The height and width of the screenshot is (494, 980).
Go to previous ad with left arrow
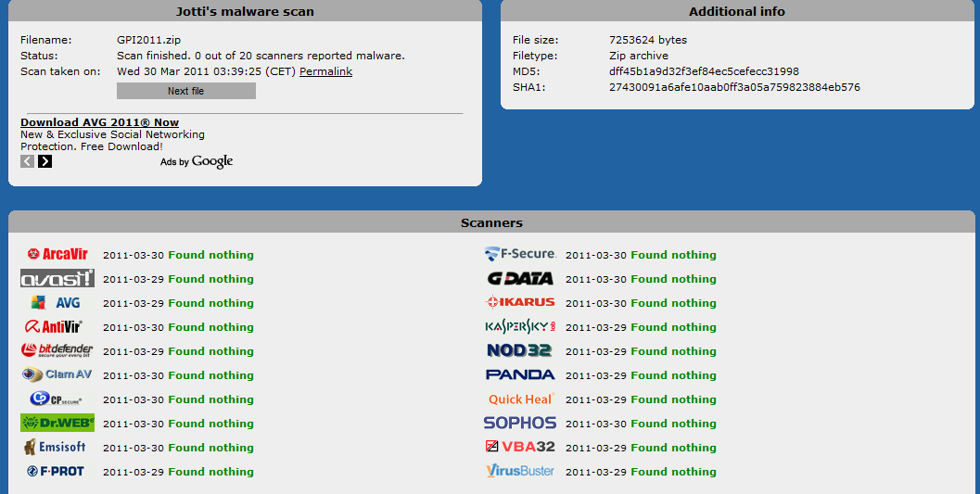click(28, 161)
